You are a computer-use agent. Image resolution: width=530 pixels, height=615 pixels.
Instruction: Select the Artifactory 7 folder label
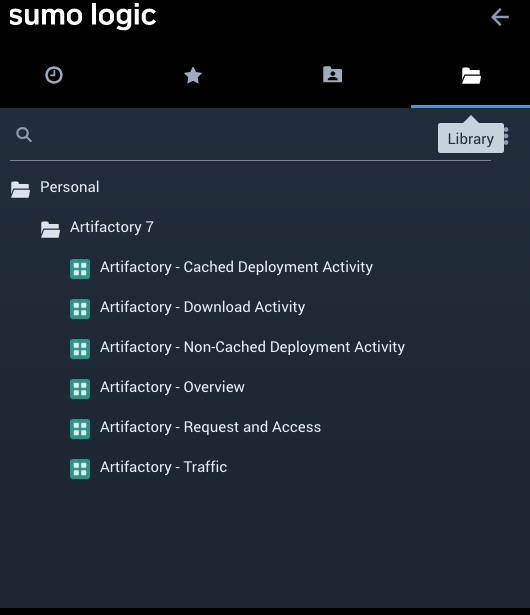(x=112, y=227)
